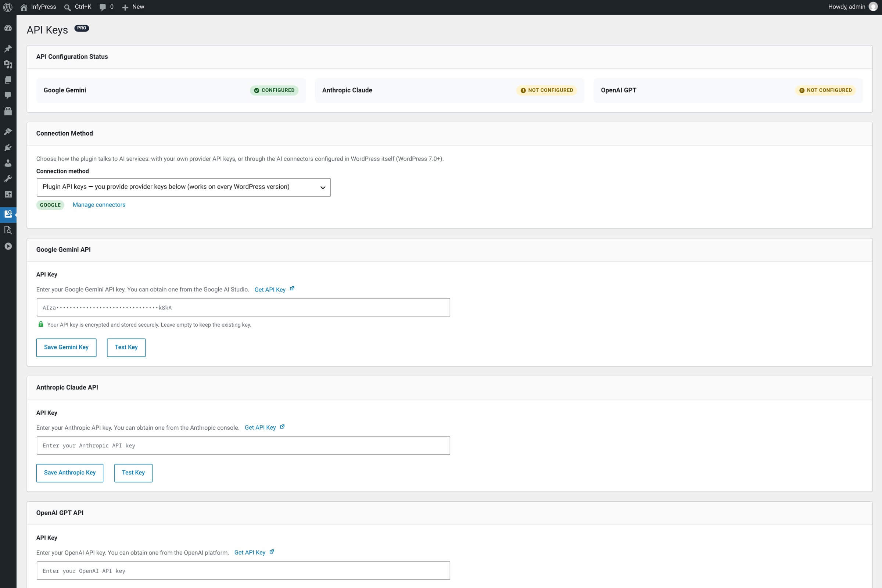The width and height of the screenshot is (882, 588).
Task: Focus the OpenAI API key input field
Action: [243, 571]
